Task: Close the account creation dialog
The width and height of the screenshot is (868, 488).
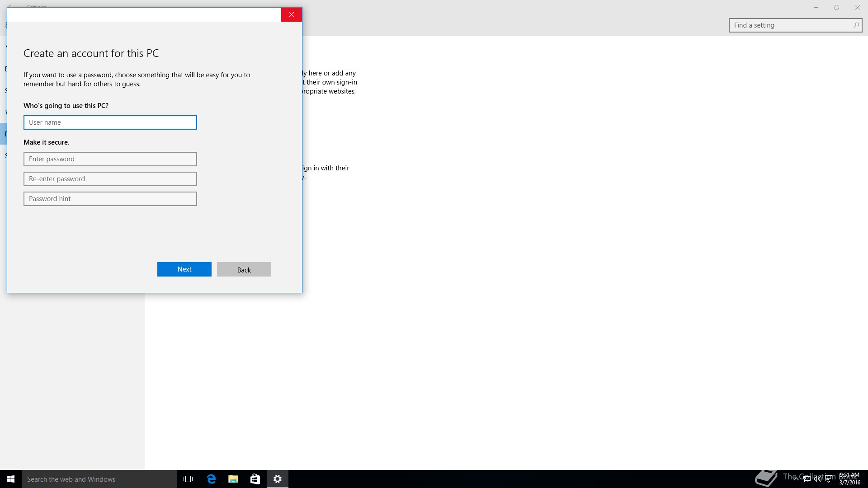Action: [292, 14]
